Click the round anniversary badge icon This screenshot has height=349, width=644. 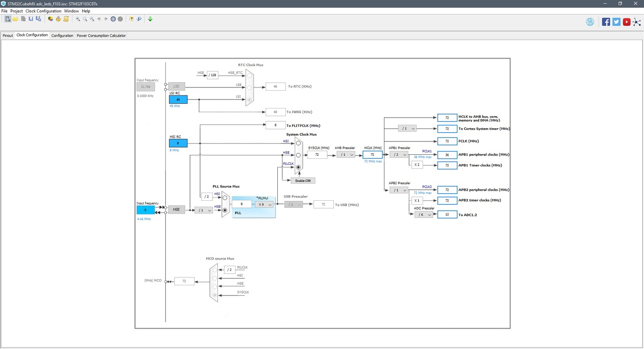click(x=590, y=22)
